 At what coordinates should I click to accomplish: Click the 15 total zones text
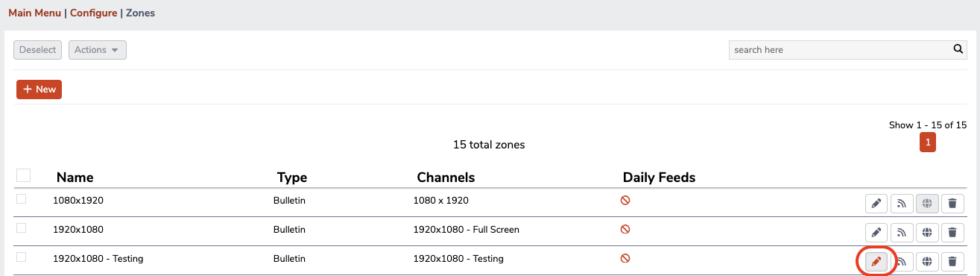(x=489, y=145)
